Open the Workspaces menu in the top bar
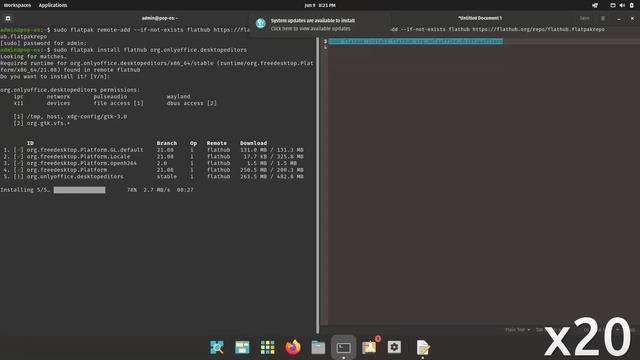The width and height of the screenshot is (640, 360). [17, 5]
